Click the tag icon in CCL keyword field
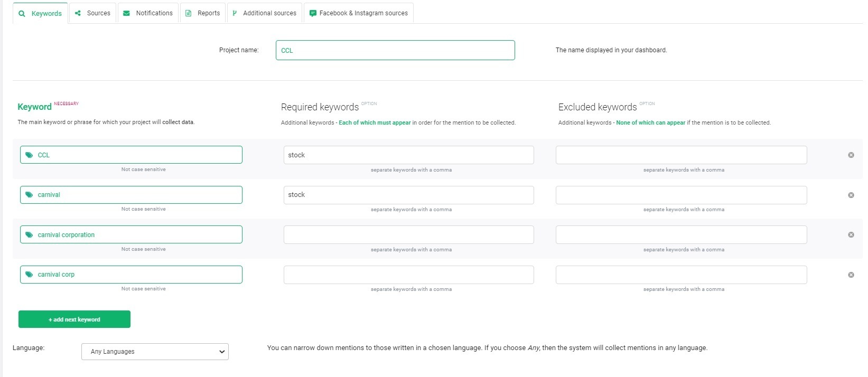868x377 pixels. 29,155
